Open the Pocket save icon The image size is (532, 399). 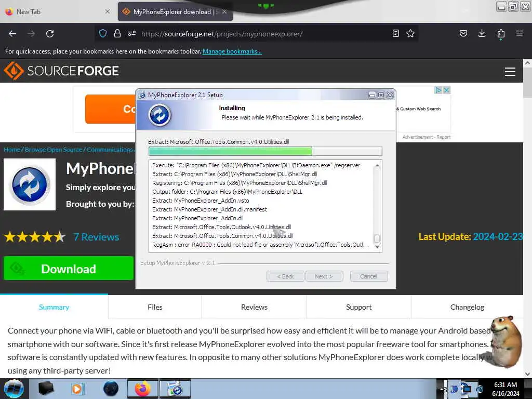[x=463, y=34]
